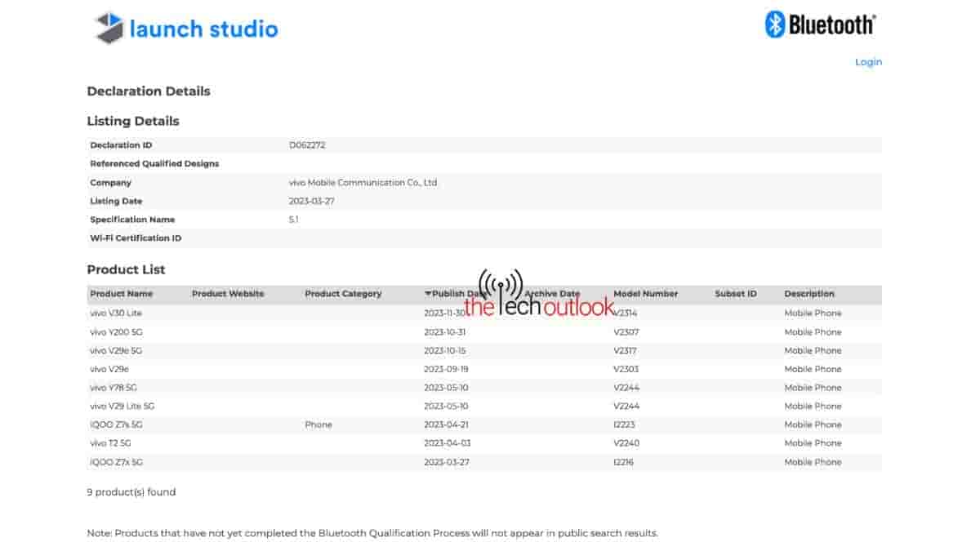Select the Phone category cell for IQOO Z7s
The image size is (980, 551).
pyautogui.click(x=318, y=424)
